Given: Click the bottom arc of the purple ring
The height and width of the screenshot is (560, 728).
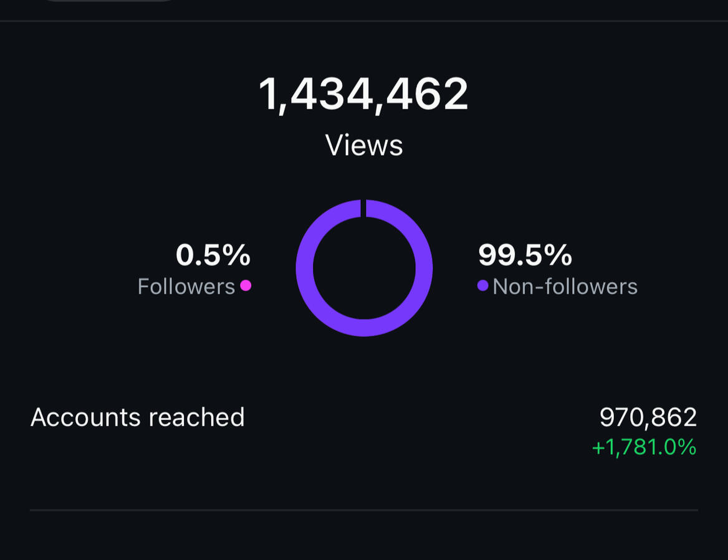Looking at the screenshot, I should [364, 328].
